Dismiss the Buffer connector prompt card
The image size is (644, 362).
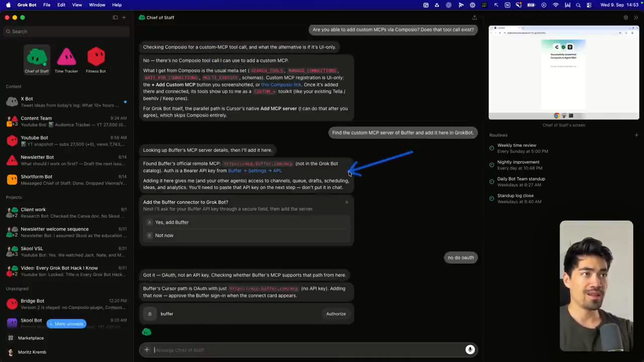point(347,202)
